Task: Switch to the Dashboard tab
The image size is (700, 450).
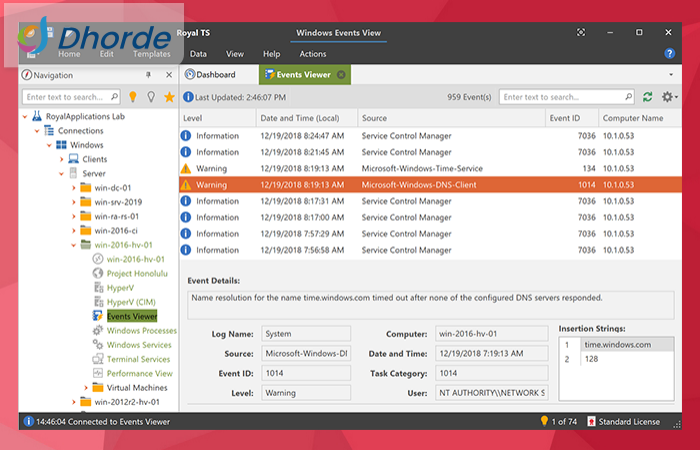Action: [x=211, y=75]
